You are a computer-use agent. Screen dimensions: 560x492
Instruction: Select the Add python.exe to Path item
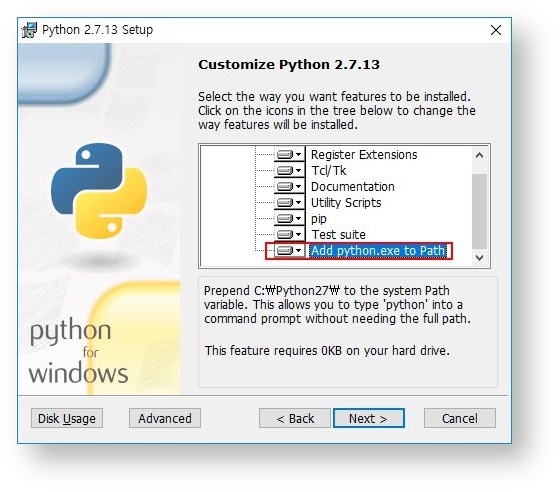(378, 251)
